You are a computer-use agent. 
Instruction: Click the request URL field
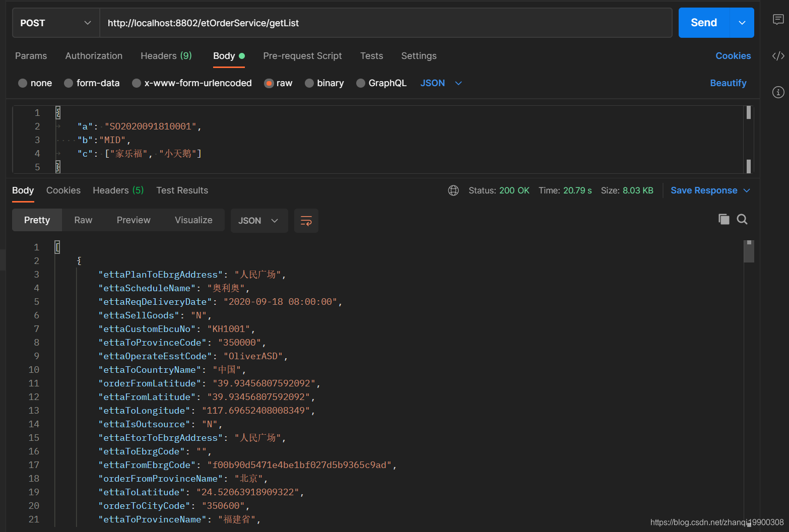[386, 23]
